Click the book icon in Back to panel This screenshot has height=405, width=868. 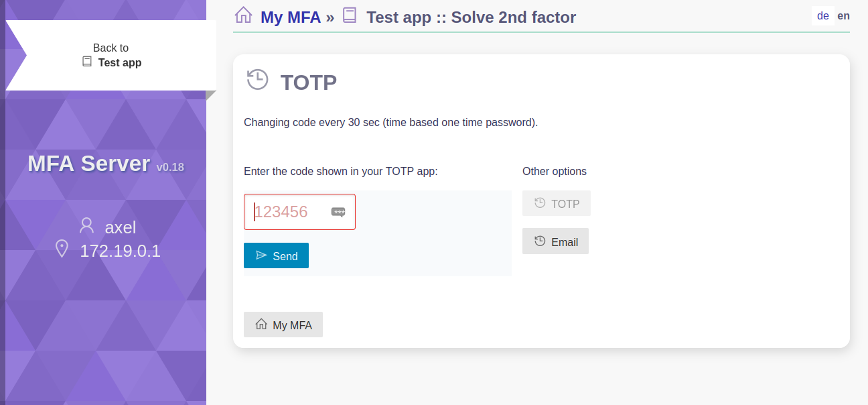(87, 62)
